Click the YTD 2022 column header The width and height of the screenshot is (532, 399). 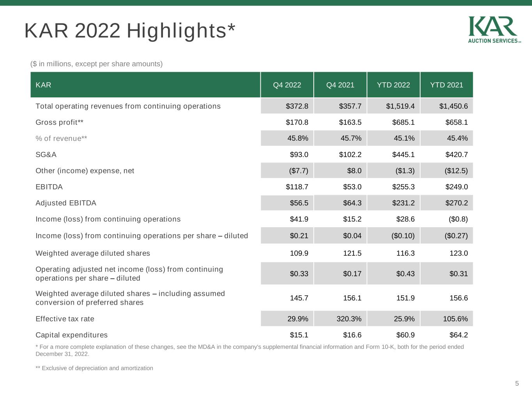coord(393,85)
